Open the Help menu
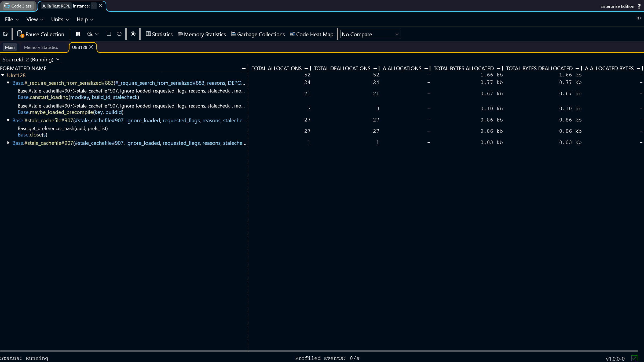644x362 pixels. [x=85, y=19]
